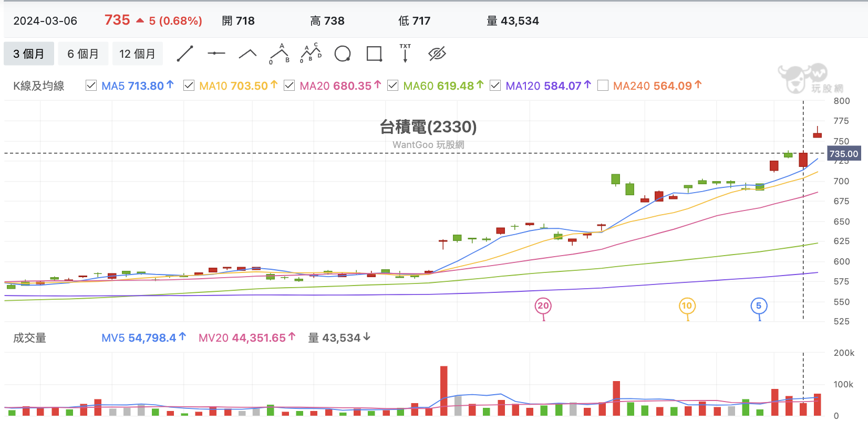Screen dimensions: 868x422
Task: Select the TXT text annotation tool
Action: coord(405,53)
